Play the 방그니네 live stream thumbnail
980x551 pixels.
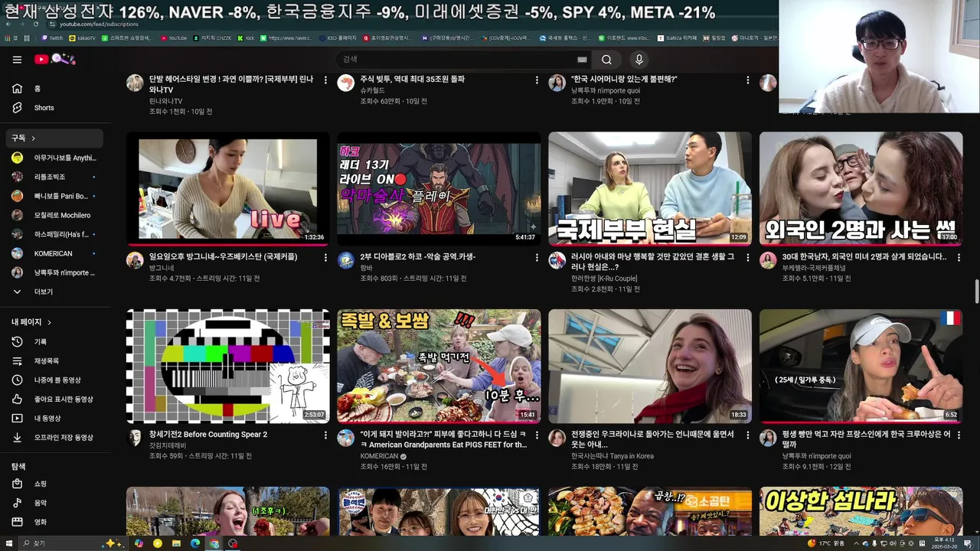pos(228,189)
